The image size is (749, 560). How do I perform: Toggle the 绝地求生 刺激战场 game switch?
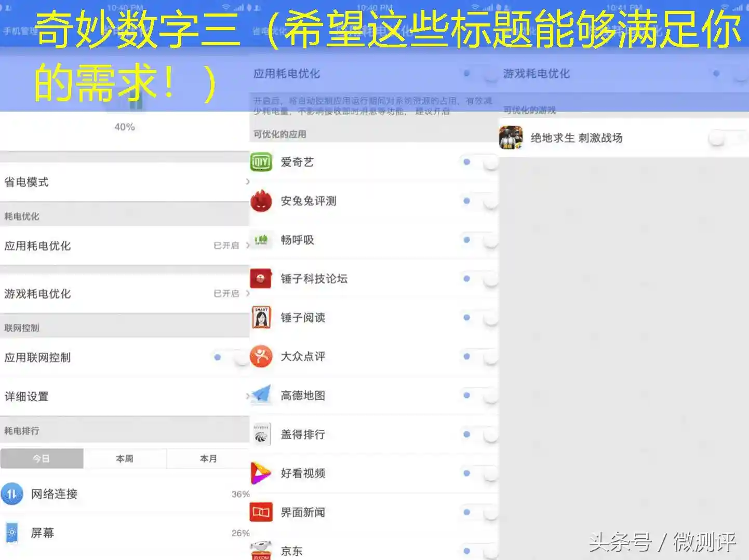click(x=728, y=138)
